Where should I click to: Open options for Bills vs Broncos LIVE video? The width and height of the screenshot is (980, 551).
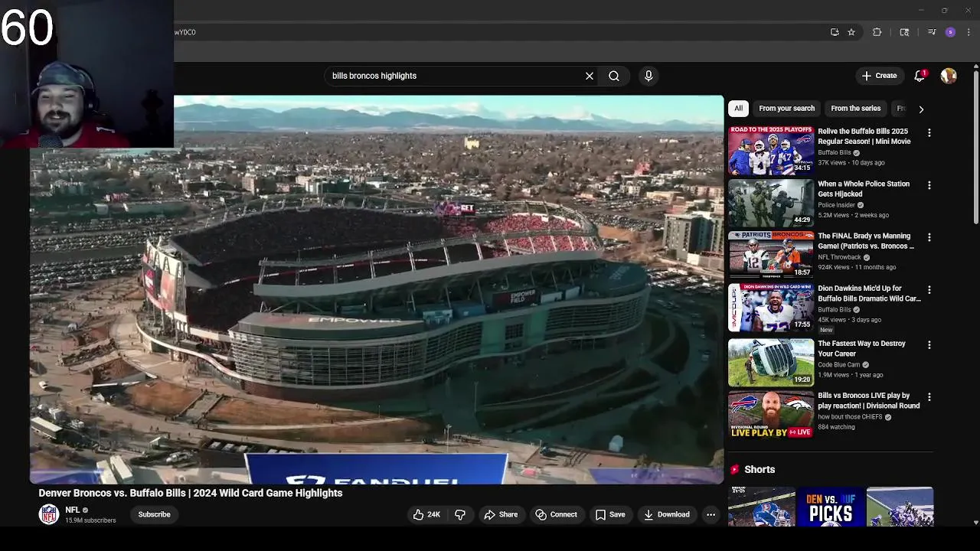(929, 397)
